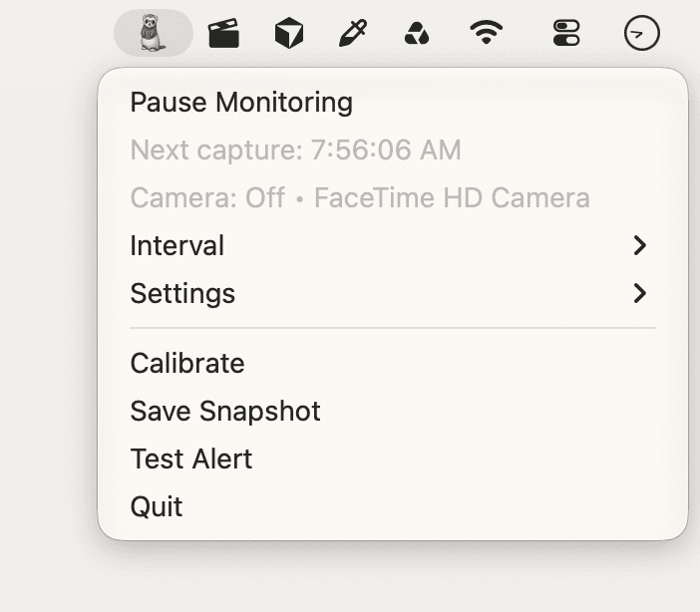Select Pause Monitoring
The height and width of the screenshot is (612, 700).
pyautogui.click(x=393, y=103)
